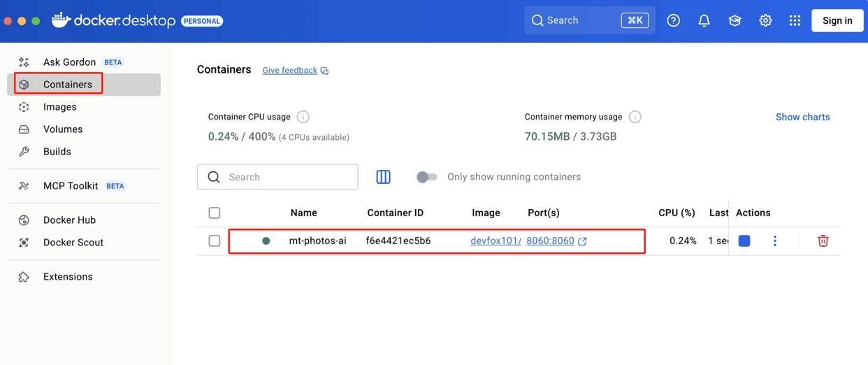Image resolution: width=868 pixels, height=365 pixels.
Task: Click the green running status dot
Action: point(266,241)
